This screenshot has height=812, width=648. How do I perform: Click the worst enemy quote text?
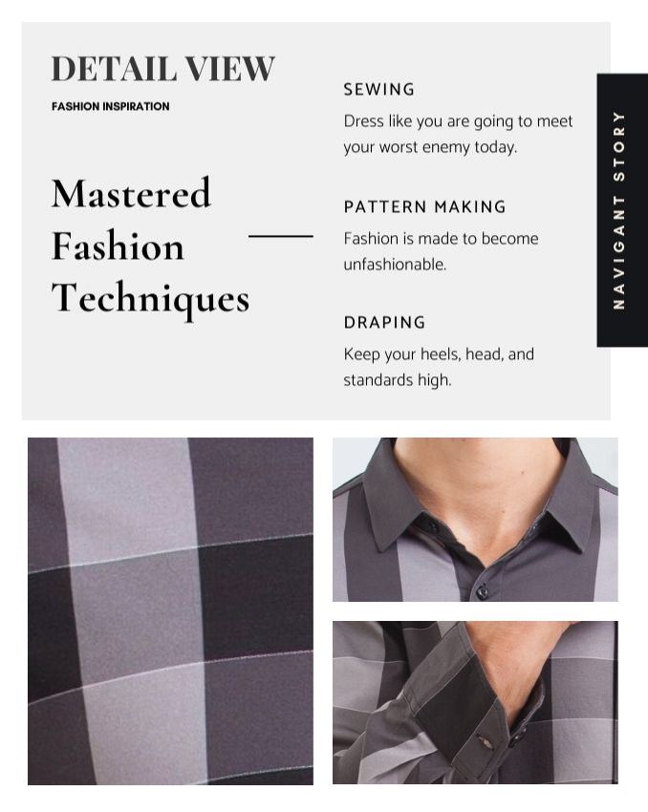pyautogui.click(x=458, y=134)
